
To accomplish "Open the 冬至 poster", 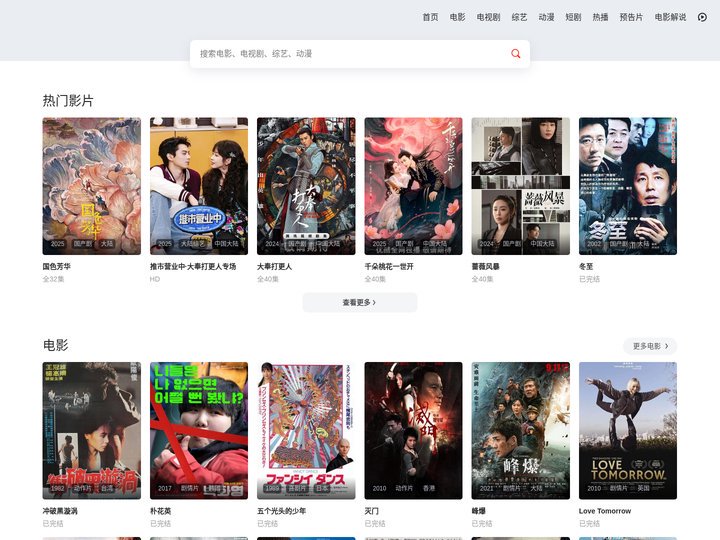I will pyautogui.click(x=628, y=186).
